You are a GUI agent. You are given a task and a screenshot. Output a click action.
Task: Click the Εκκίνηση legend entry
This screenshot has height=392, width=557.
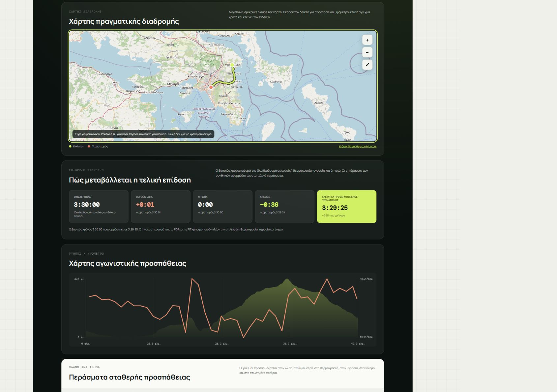coord(76,147)
